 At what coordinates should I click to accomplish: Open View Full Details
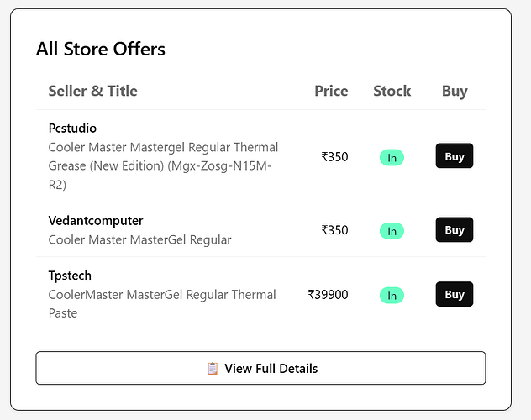(x=260, y=368)
